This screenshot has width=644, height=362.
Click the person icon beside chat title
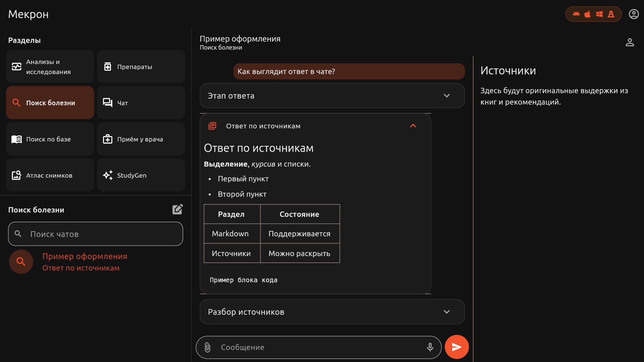(630, 42)
